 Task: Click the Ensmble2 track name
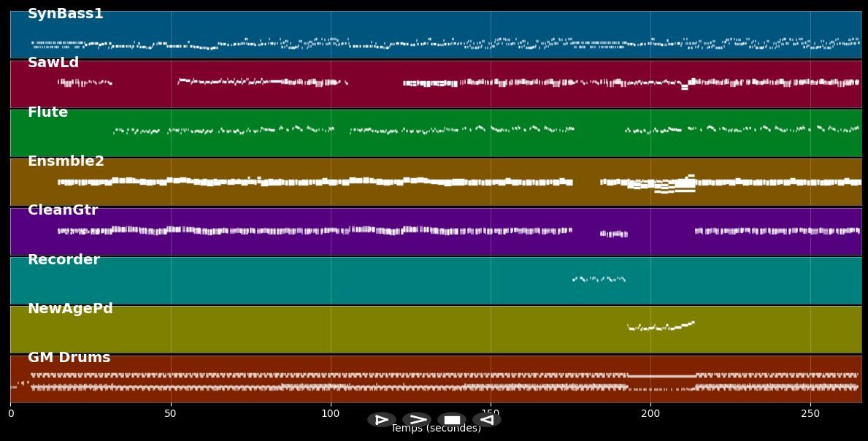(66, 161)
